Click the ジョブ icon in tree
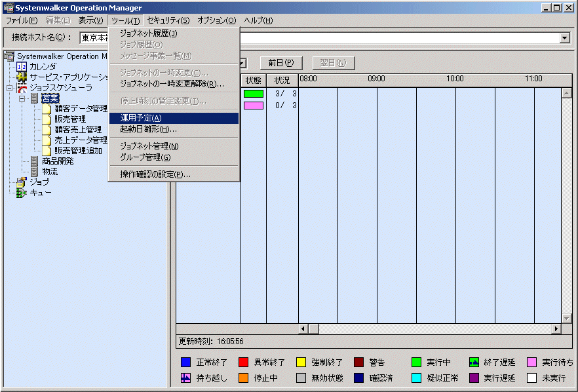 [x=22, y=182]
